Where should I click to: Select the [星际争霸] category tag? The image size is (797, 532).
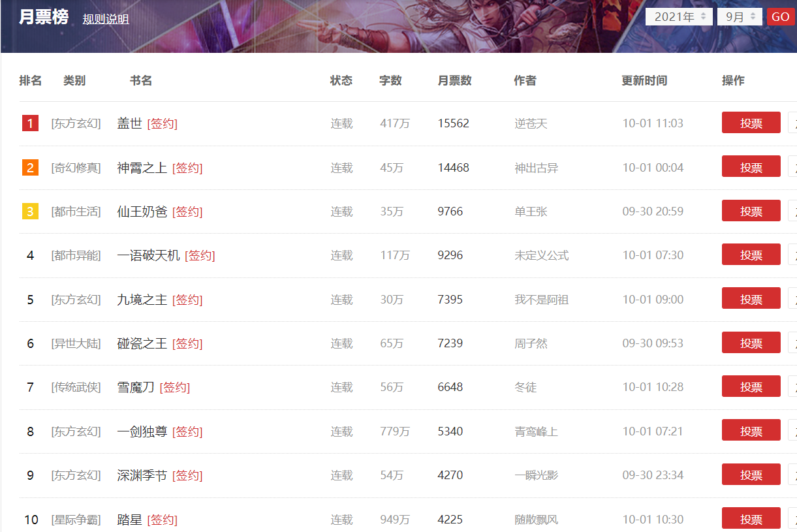[x=76, y=520]
